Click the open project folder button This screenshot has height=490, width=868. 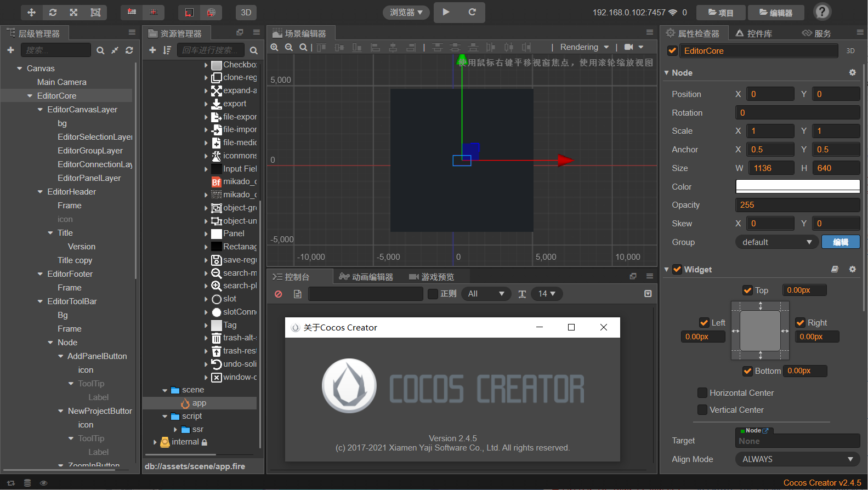tap(721, 13)
